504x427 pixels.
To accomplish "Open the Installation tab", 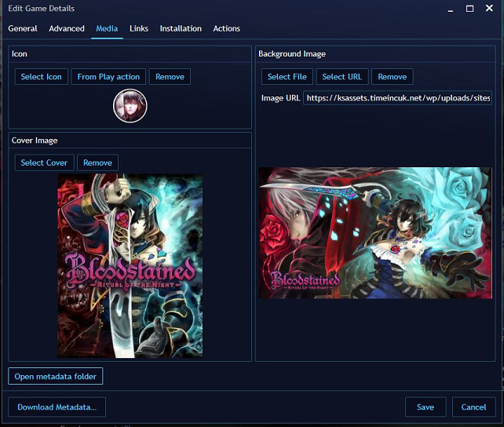I will click(181, 28).
